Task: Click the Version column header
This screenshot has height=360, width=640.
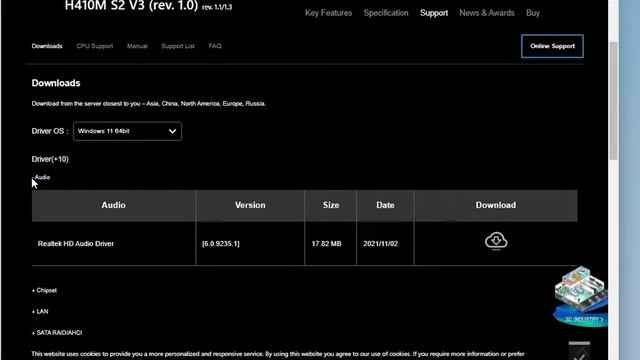Action: pos(250,205)
